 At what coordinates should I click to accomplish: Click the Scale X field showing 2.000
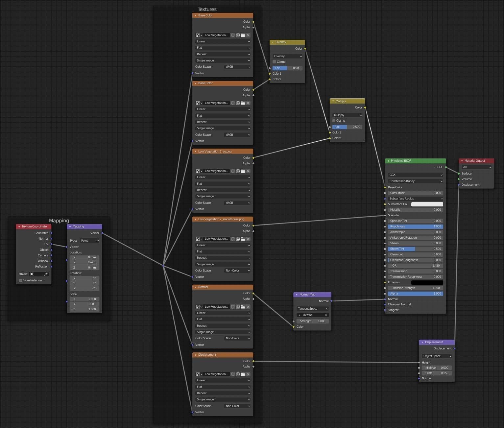pos(84,299)
